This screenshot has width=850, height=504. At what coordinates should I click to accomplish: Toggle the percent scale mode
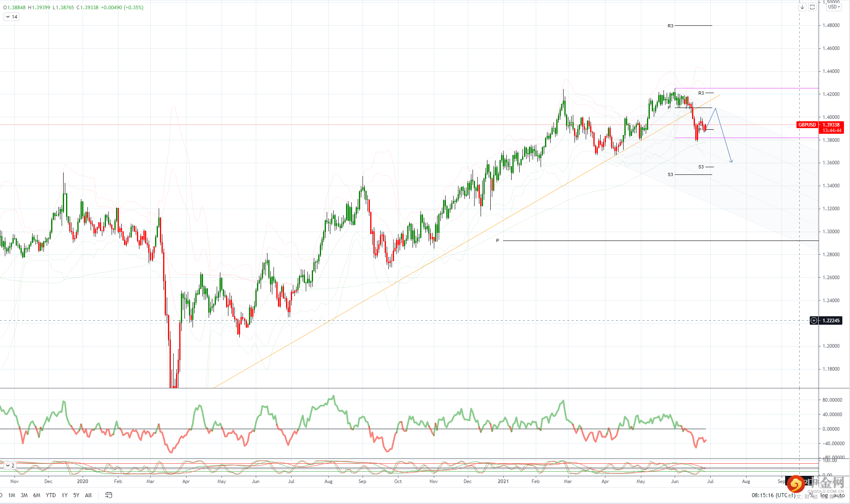(811, 495)
